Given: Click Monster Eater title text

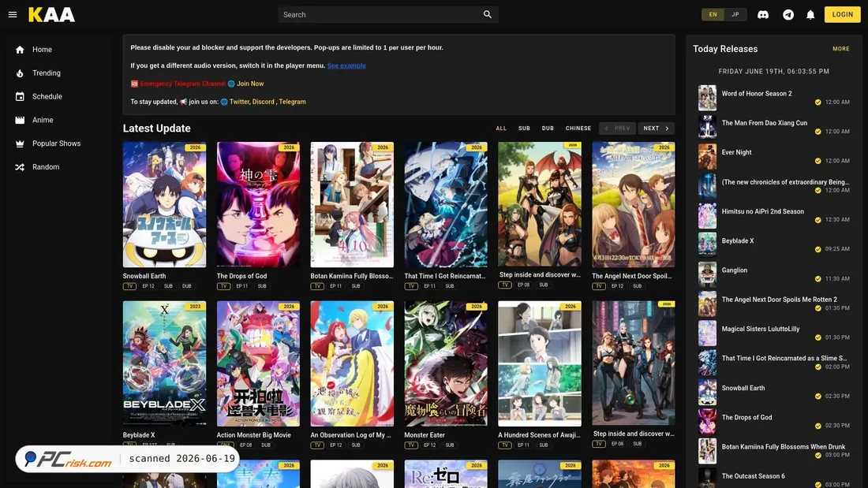Looking at the screenshot, I should tap(425, 435).
